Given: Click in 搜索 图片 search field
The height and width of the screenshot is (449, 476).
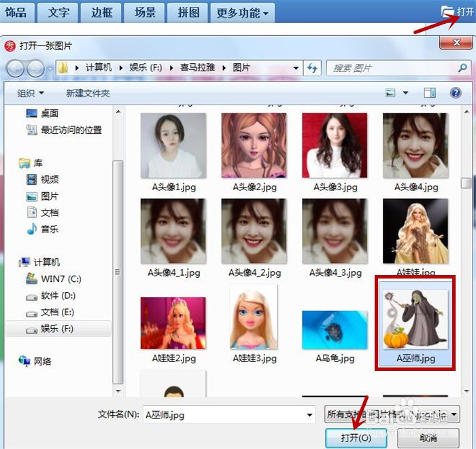Looking at the screenshot, I should pos(393,68).
